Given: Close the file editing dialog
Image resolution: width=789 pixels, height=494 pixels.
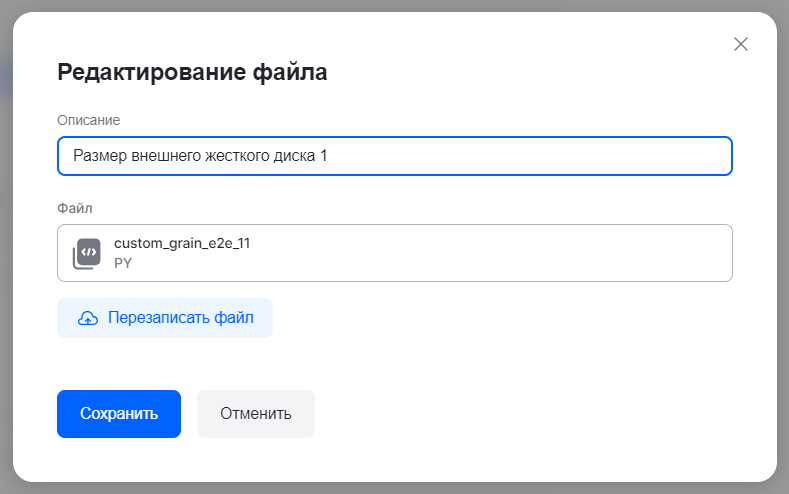Looking at the screenshot, I should tap(741, 44).
